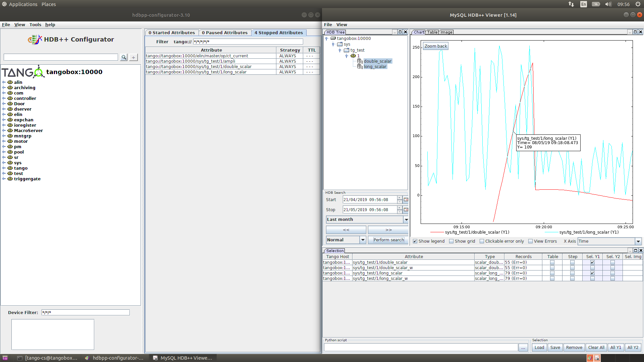Collapse tangobox:10000 node in HDB Tree
This screenshot has width=644, height=362.
point(326,39)
